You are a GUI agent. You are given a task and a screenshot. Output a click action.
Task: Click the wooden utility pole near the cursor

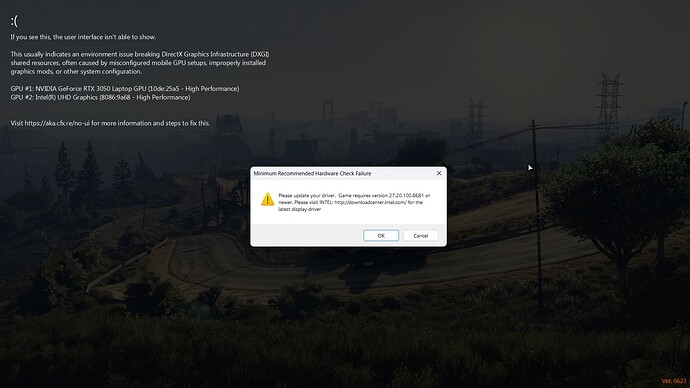[x=537, y=216]
